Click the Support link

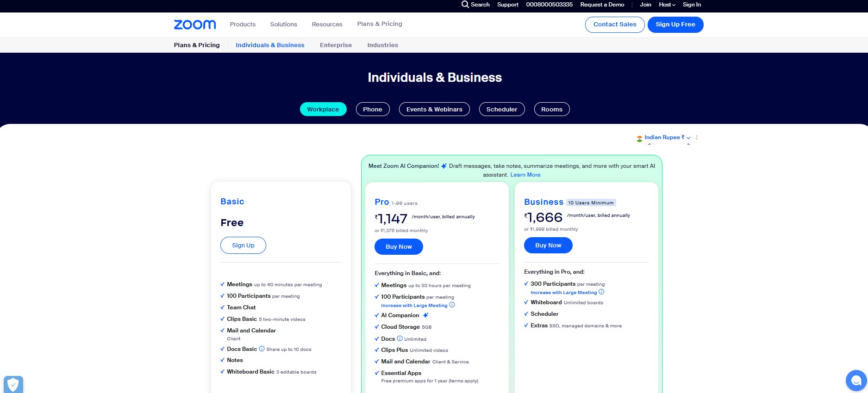click(508, 5)
